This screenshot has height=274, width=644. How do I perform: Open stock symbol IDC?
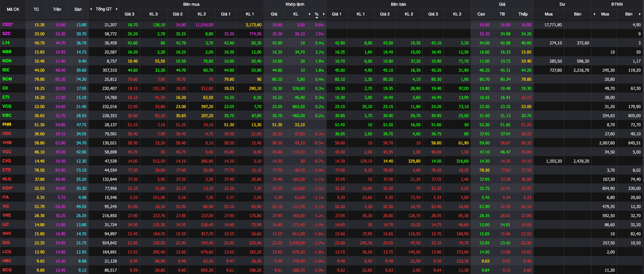6,70
